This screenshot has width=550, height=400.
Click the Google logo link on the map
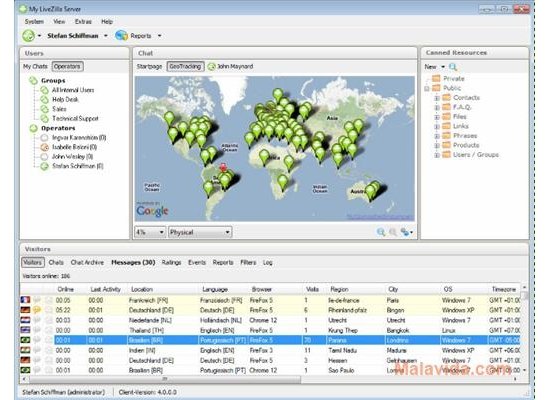tap(152, 211)
